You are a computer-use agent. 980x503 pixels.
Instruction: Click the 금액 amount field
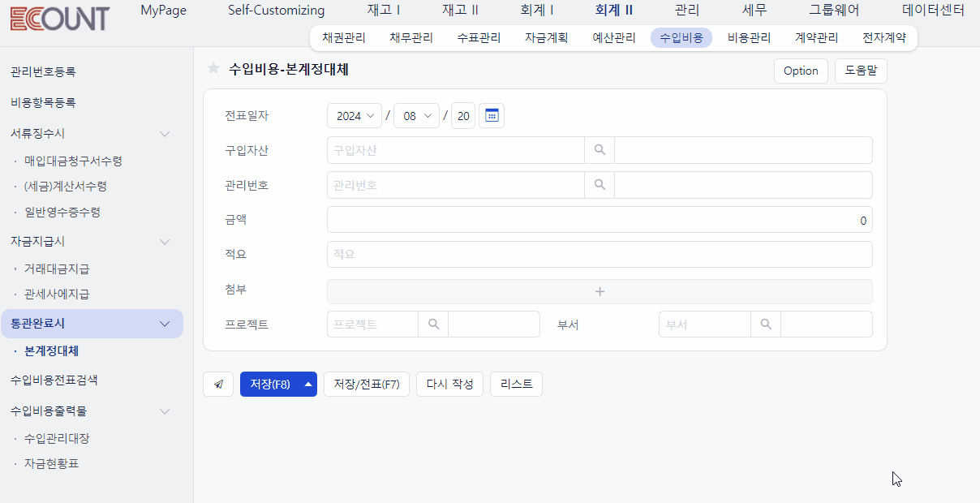[600, 220]
